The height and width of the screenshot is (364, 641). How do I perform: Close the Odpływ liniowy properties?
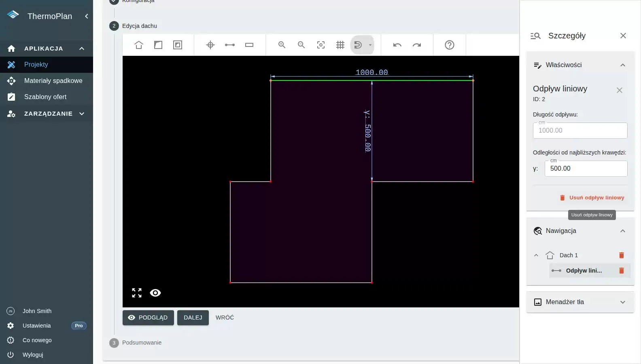620,90
